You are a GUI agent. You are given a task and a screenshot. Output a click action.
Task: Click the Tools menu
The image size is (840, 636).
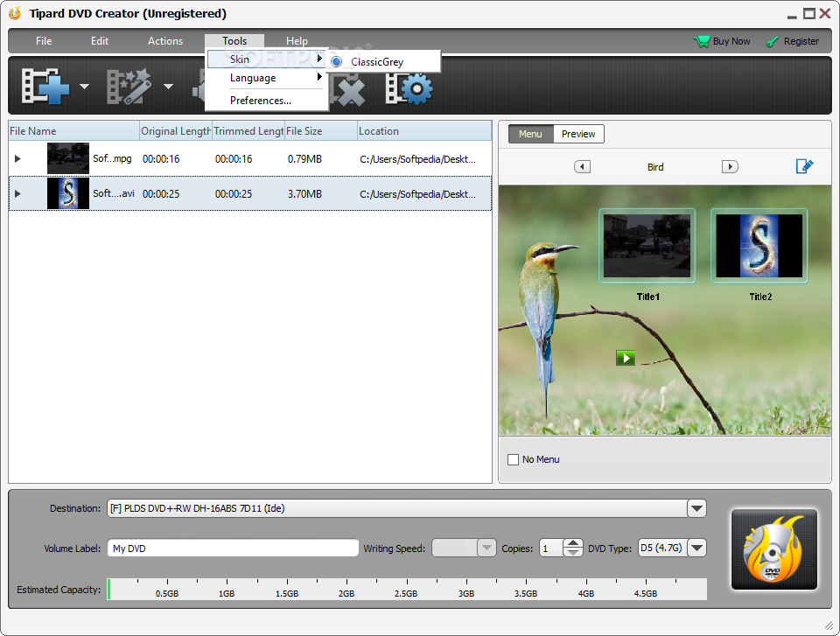[234, 41]
